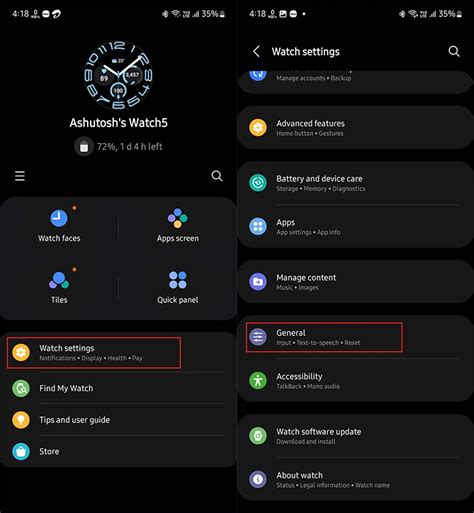The width and height of the screenshot is (474, 513).
Task: Go back using the arrow beside Watch settings
Action: pyautogui.click(x=256, y=51)
